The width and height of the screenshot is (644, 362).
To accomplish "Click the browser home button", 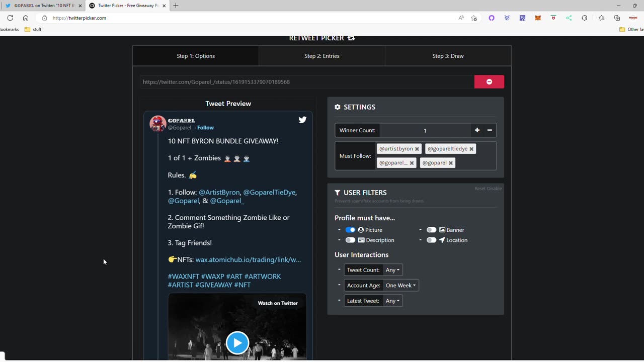I will (26, 18).
